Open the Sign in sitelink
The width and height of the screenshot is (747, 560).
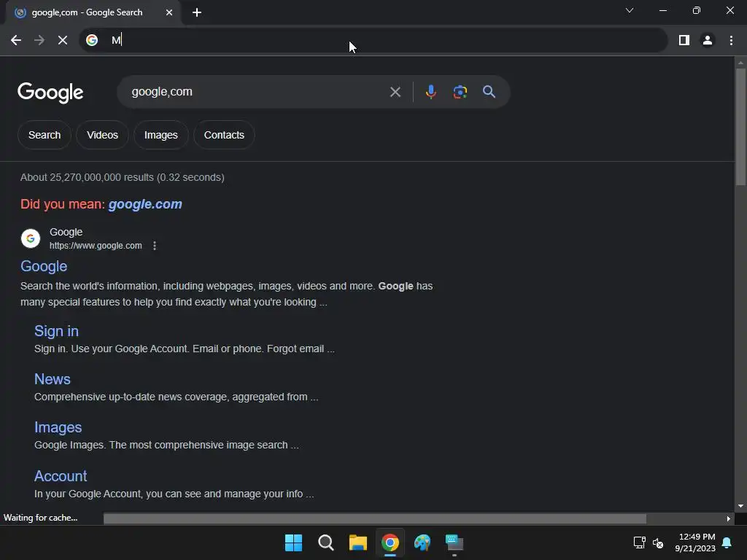[x=56, y=331]
